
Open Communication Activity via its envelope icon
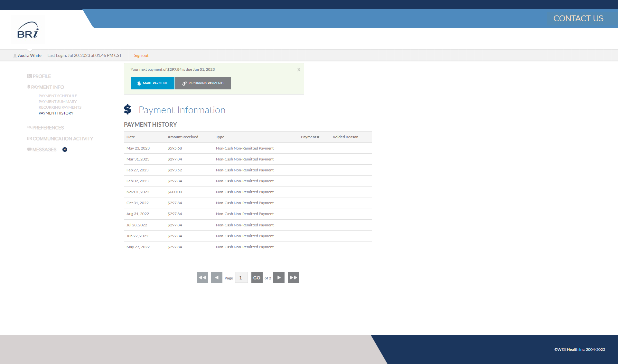(29, 139)
